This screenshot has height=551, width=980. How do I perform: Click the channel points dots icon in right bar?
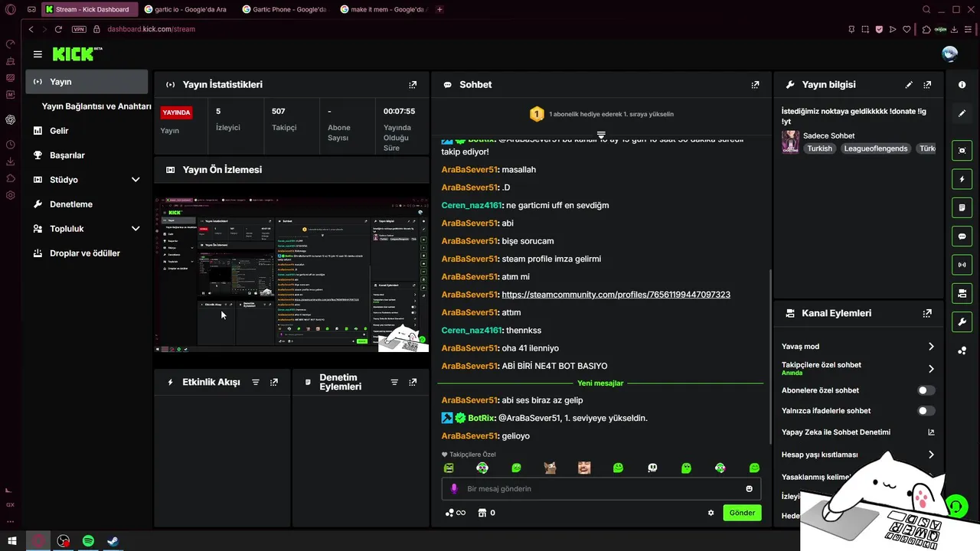962,350
